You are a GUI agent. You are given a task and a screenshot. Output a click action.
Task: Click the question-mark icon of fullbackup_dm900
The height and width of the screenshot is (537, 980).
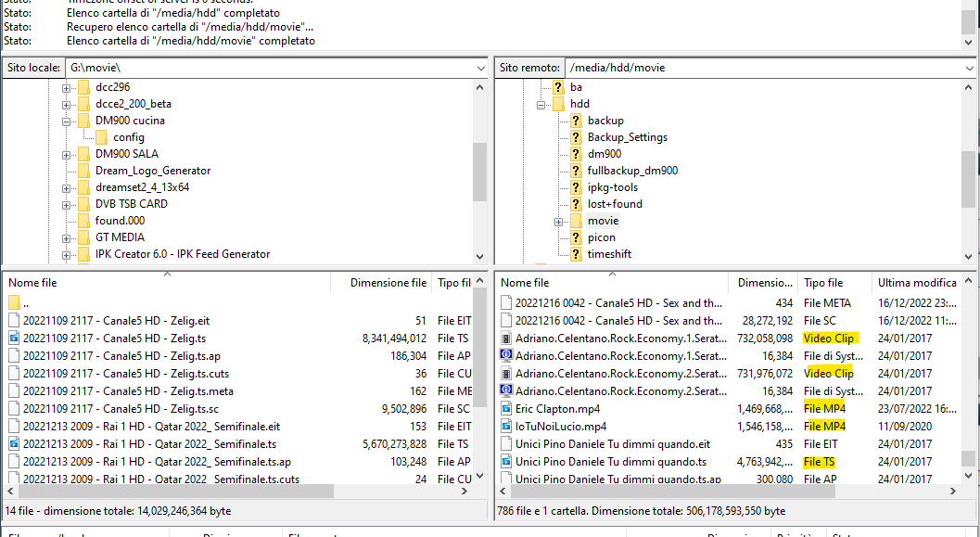coord(577,171)
